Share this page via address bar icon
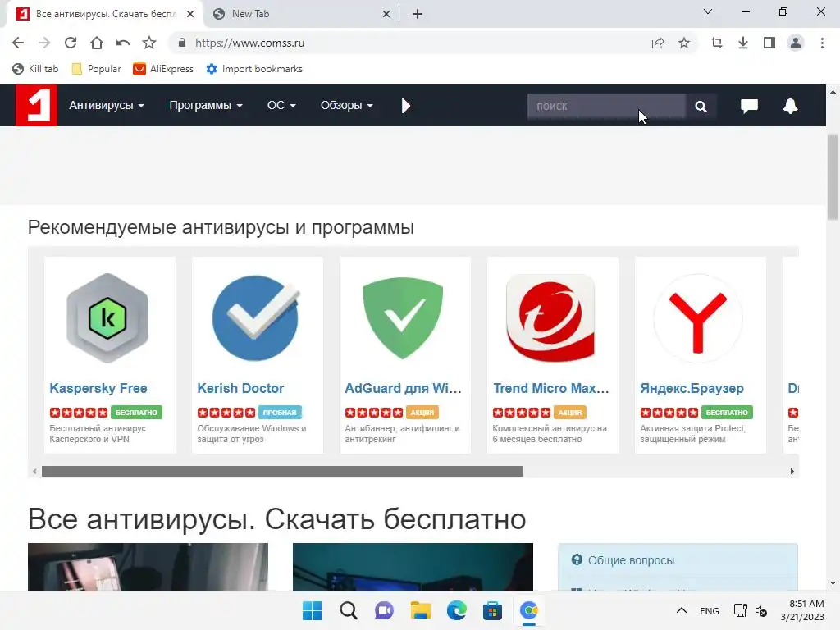The width and height of the screenshot is (840, 630). point(658,43)
